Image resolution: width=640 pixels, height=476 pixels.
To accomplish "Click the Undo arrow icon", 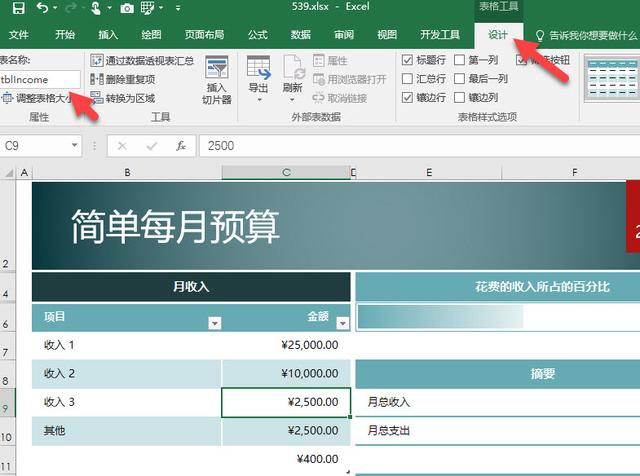I will click(42, 7).
